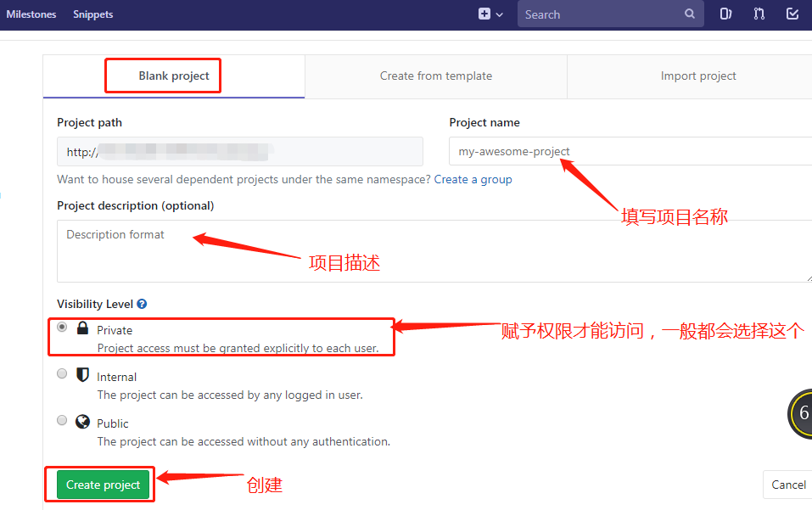812x510 pixels.
Task: Click the Cancel button
Action: pos(788,485)
